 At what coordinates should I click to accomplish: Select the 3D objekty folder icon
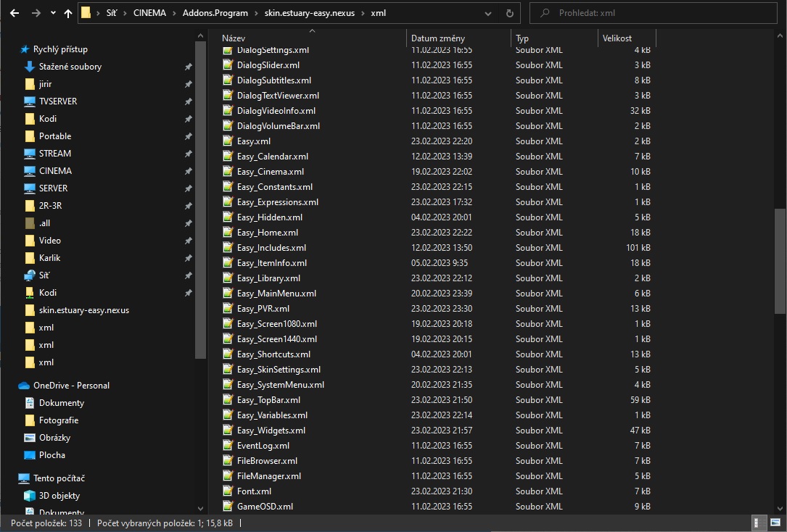(x=30, y=496)
